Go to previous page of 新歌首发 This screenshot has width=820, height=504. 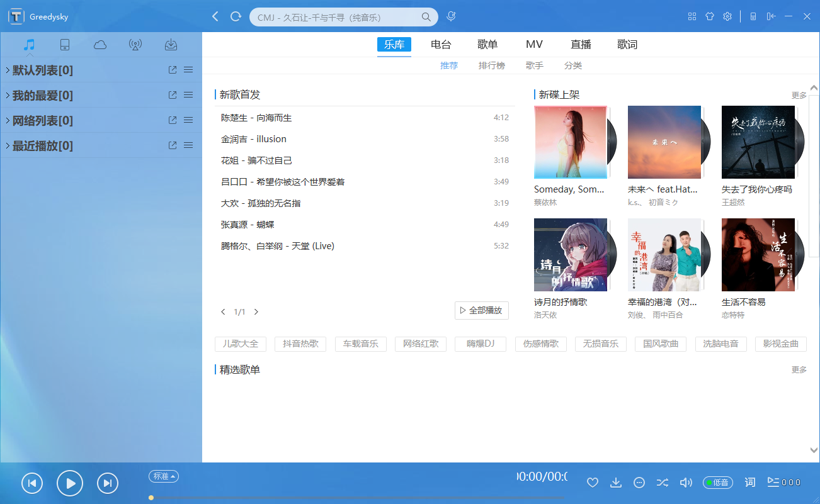point(223,311)
